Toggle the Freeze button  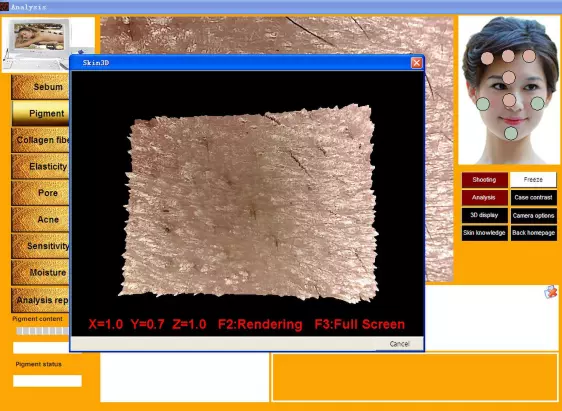click(x=533, y=180)
